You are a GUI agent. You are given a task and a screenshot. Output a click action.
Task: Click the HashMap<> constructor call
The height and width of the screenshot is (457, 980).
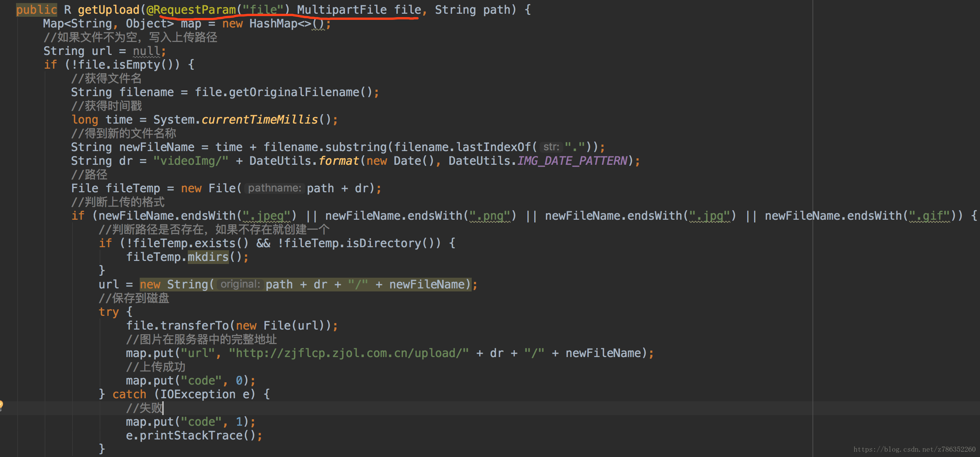coord(287,24)
